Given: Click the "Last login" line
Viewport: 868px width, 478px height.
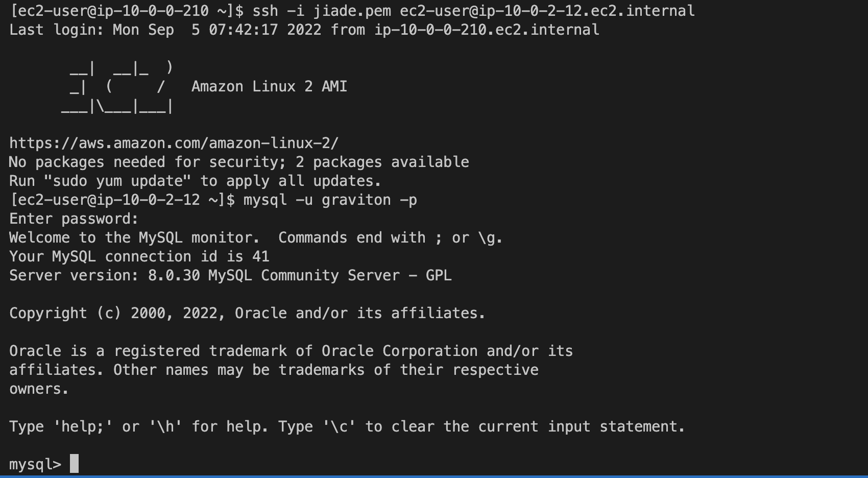Looking at the screenshot, I should [304, 30].
